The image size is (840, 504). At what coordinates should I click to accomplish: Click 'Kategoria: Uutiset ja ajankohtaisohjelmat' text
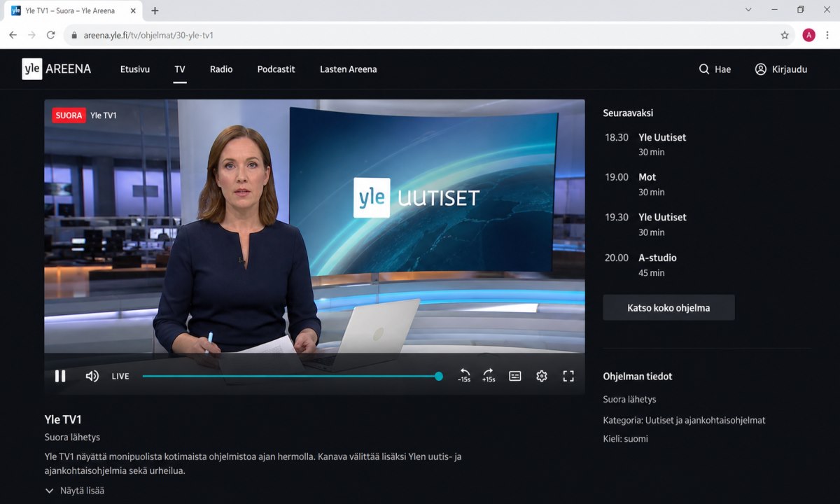684,421
